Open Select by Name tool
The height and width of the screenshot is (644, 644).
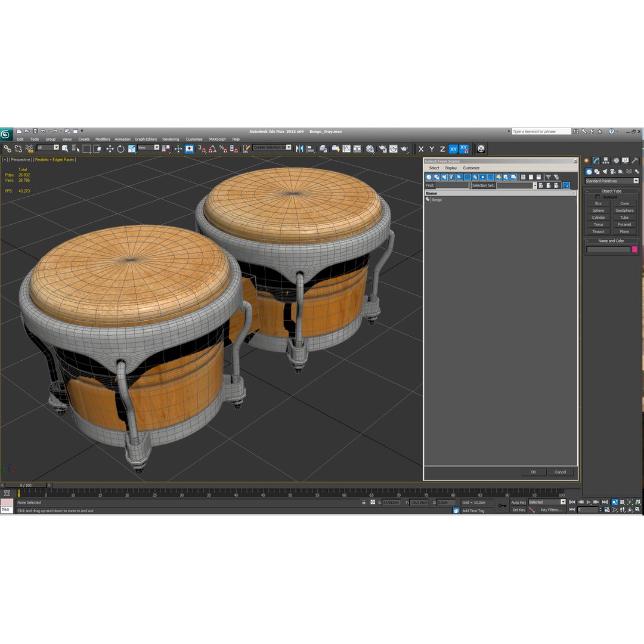pos(76,148)
